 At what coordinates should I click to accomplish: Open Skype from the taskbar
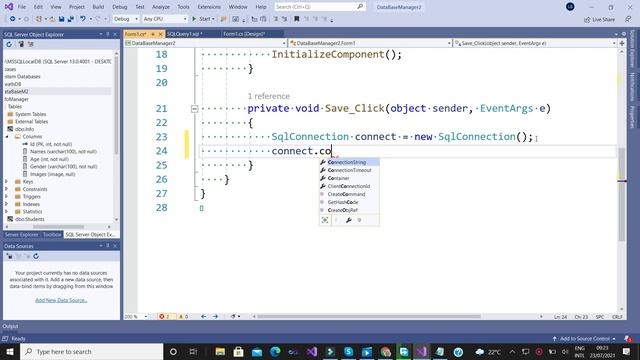(x=349, y=351)
